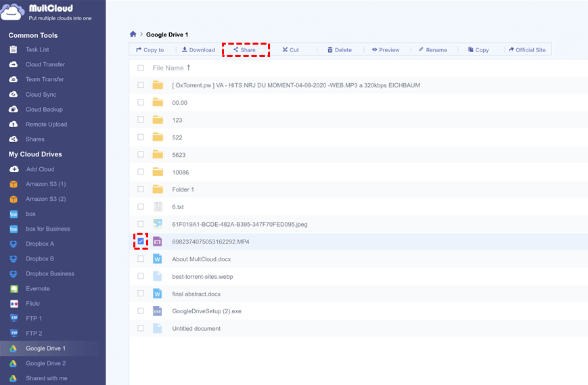Check the box for folder 10086

(141, 172)
